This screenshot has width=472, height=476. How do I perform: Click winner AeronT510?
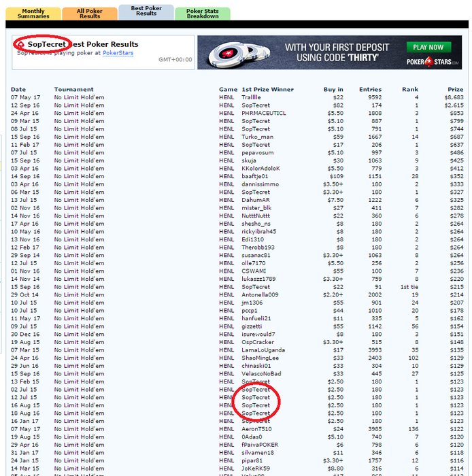click(256, 428)
